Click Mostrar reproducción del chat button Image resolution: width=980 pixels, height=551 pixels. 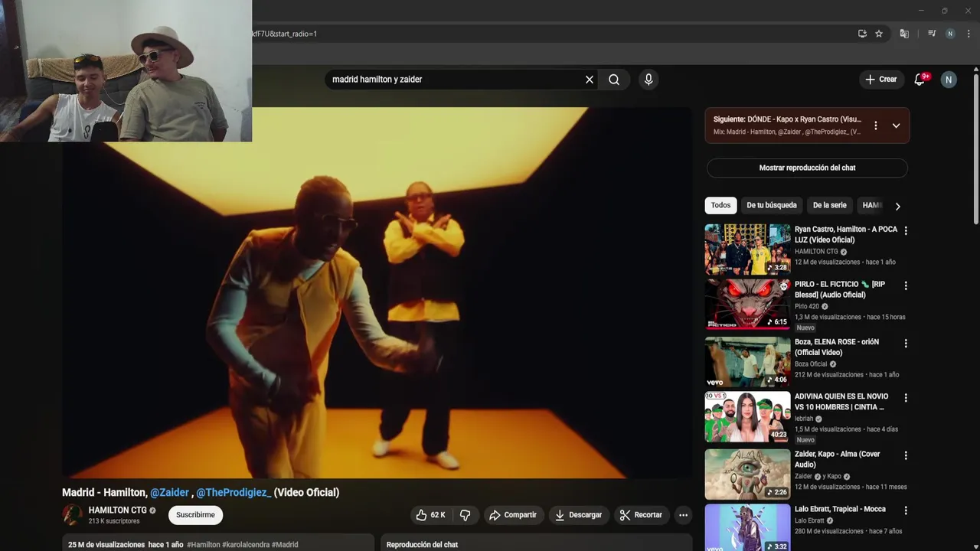(807, 168)
